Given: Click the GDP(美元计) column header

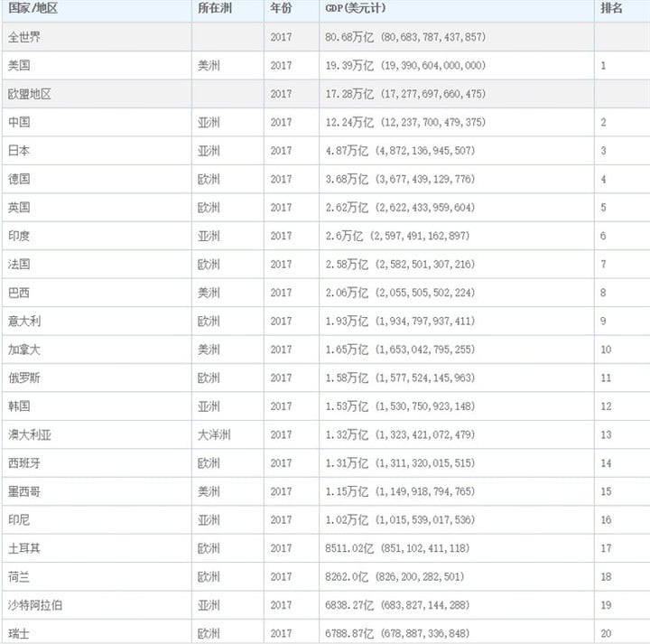Looking at the screenshot, I should pyautogui.click(x=356, y=8).
